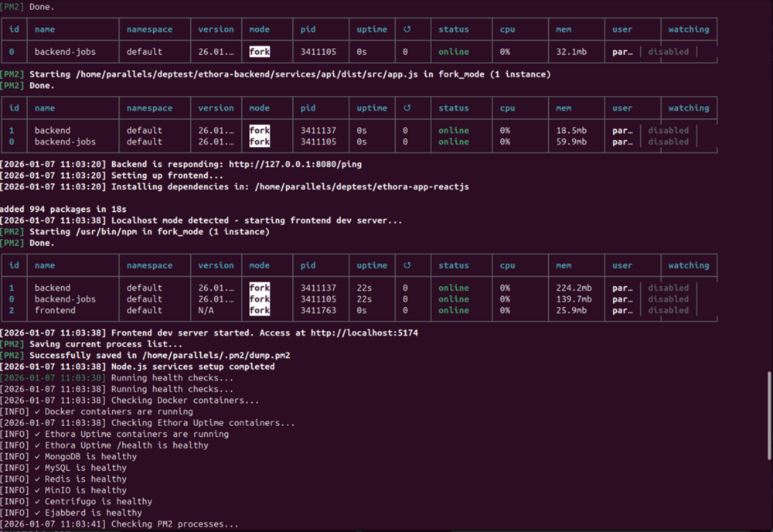773x532 pixels.
Task: Click pid value 3411763
Action: [x=318, y=311]
